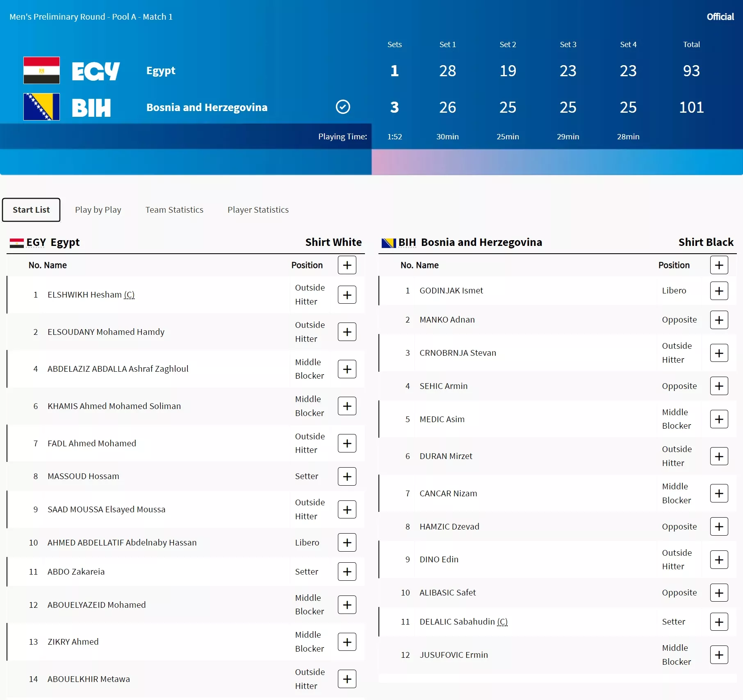Click the winner checkmark beside Bosnia and Herzegovina
The height and width of the screenshot is (700, 743).
(343, 107)
